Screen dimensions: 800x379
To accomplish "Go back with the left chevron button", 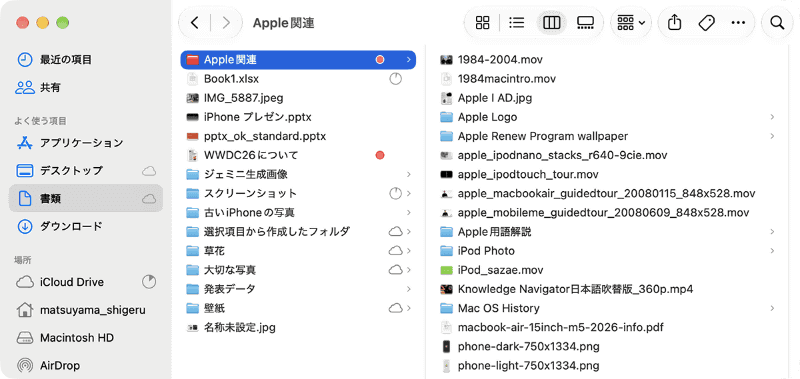I will [x=194, y=22].
